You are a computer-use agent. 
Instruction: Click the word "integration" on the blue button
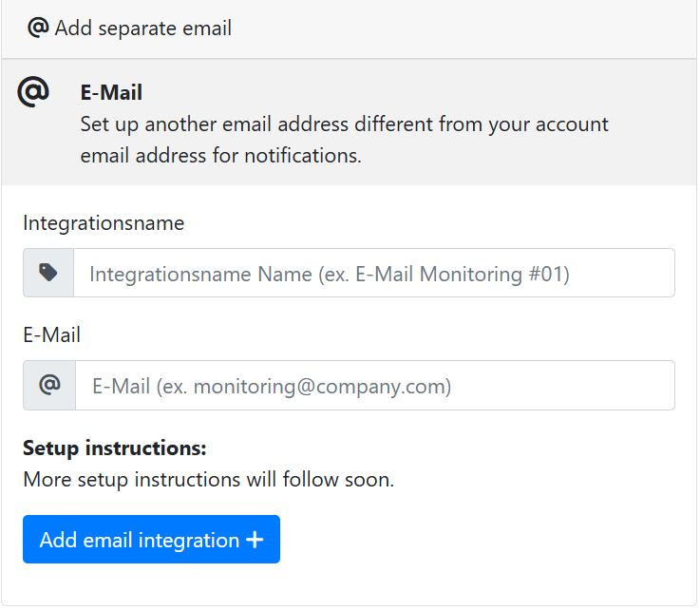(x=188, y=540)
